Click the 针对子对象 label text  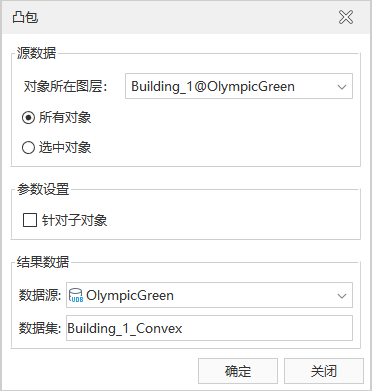74,220
